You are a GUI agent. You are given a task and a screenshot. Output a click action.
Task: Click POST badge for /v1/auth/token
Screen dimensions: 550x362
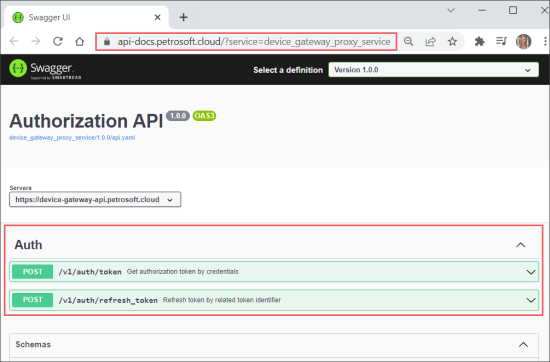click(x=32, y=272)
